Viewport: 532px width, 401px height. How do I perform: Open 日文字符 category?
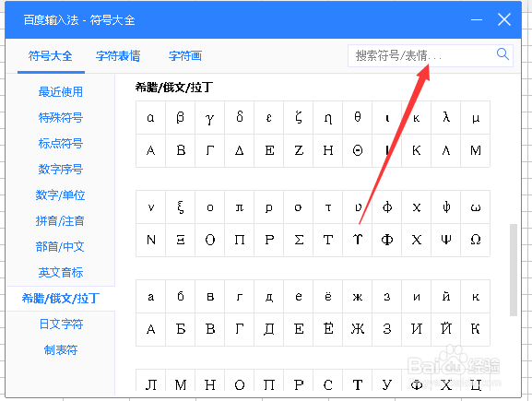[61, 324]
